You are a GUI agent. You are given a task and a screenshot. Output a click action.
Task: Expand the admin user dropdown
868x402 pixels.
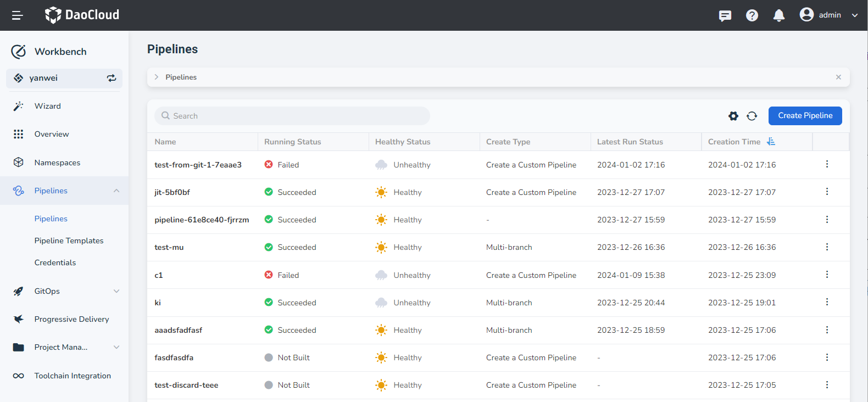coord(854,15)
